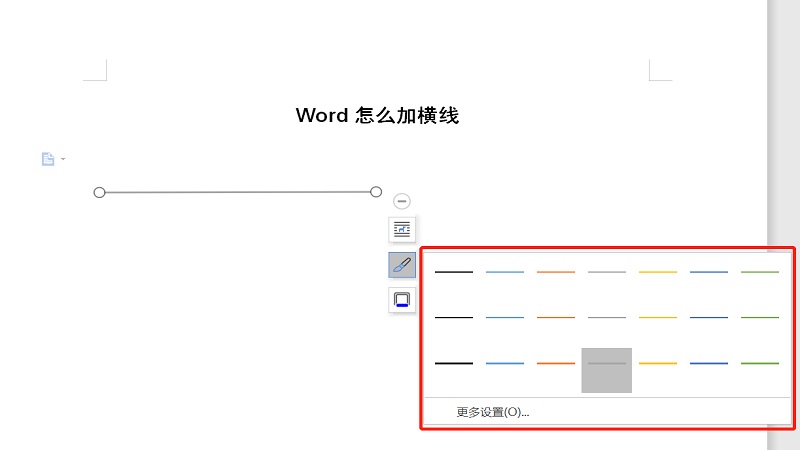Expand the paste options dropdown arrow

pos(63,159)
